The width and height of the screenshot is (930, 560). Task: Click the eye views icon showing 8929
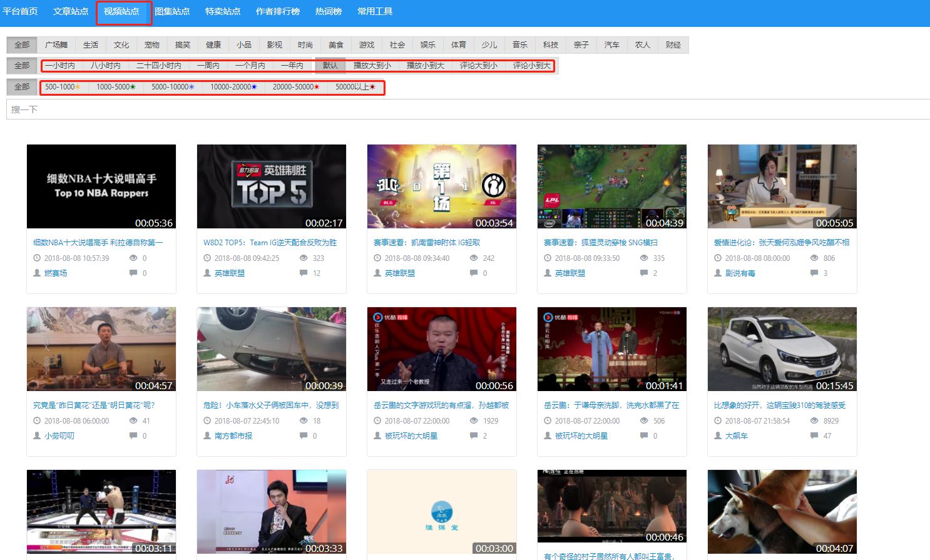[x=814, y=420]
